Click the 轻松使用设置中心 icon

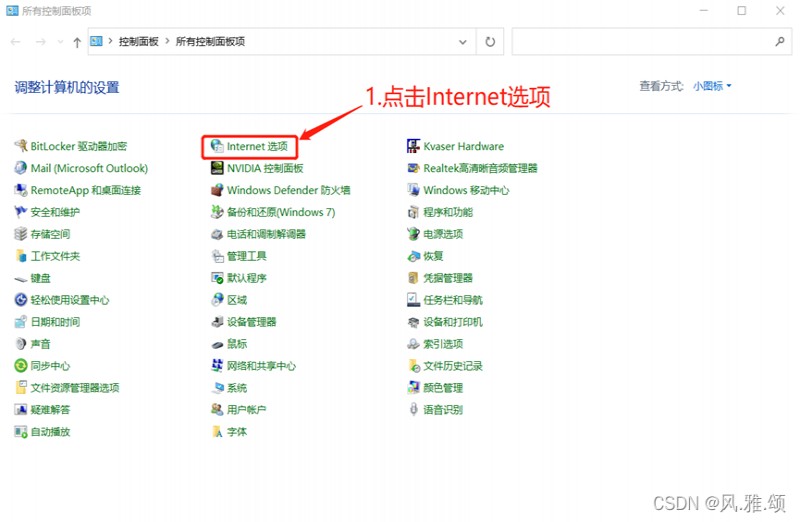coord(21,300)
